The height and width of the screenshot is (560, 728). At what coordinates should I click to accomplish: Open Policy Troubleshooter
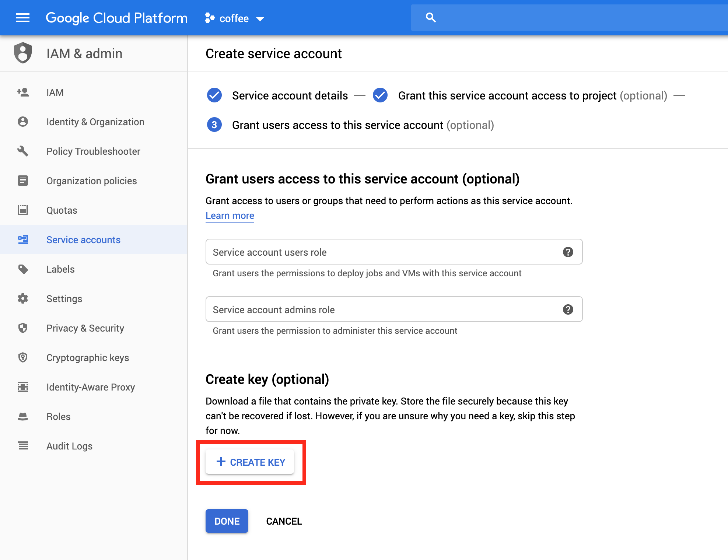point(94,151)
